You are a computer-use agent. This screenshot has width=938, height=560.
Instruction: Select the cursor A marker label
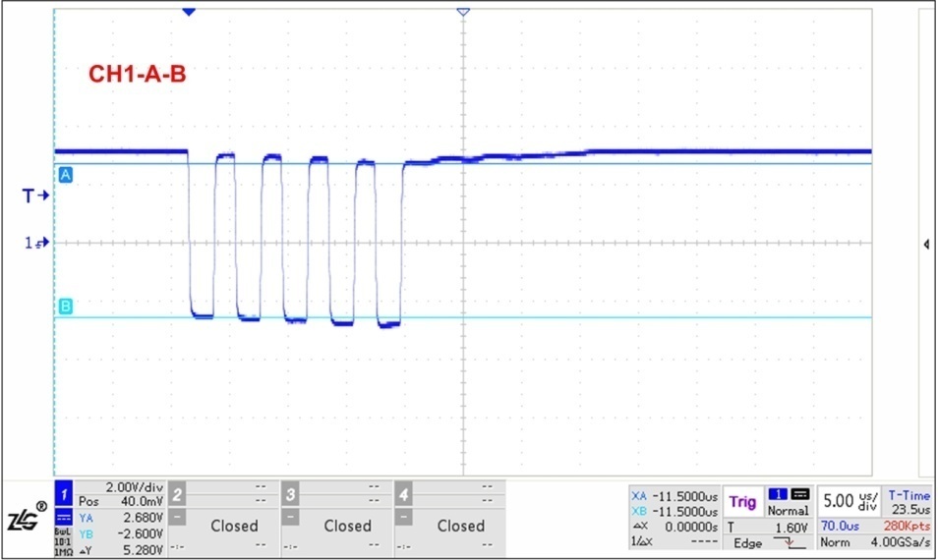[65, 174]
